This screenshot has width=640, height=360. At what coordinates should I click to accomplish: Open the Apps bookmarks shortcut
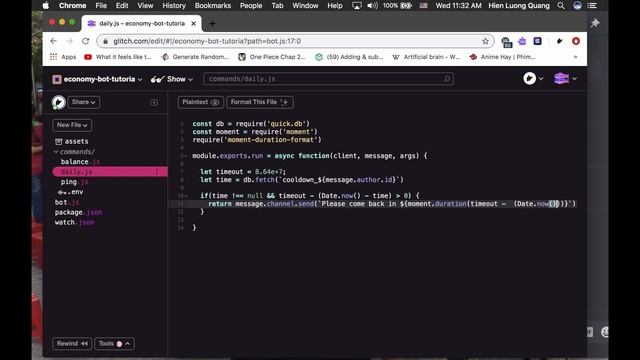pyautogui.click(x=63, y=57)
